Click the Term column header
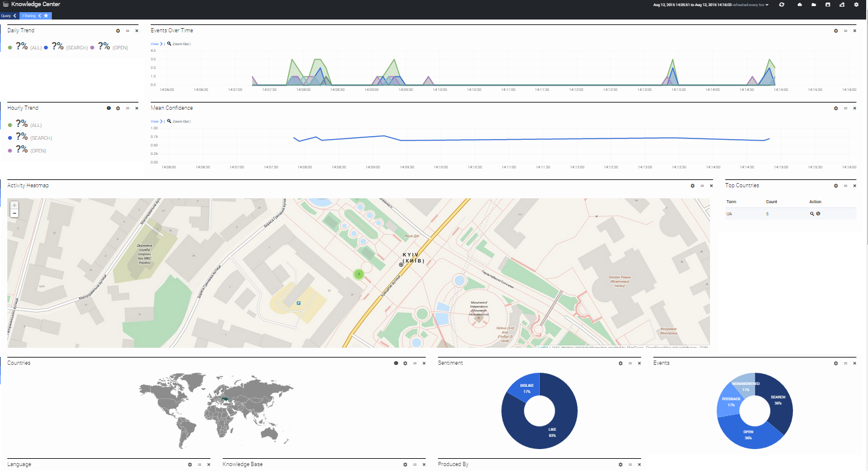Screen dimensions: 868x471 (x=731, y=201)
